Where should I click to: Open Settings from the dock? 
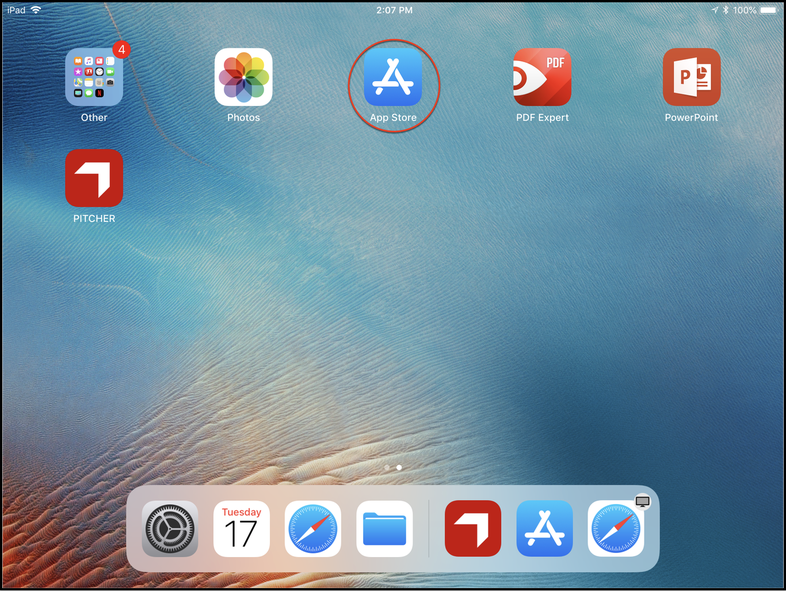coord(170,529)
